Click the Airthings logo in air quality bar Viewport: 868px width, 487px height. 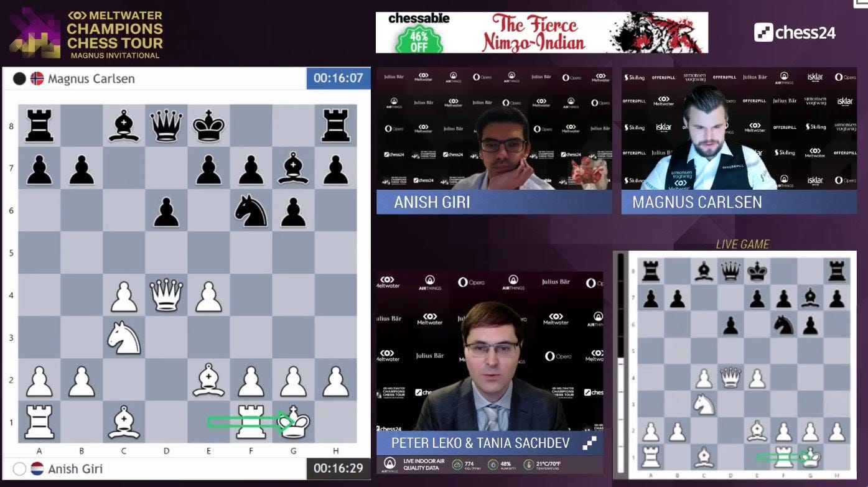tap(390, 465)
